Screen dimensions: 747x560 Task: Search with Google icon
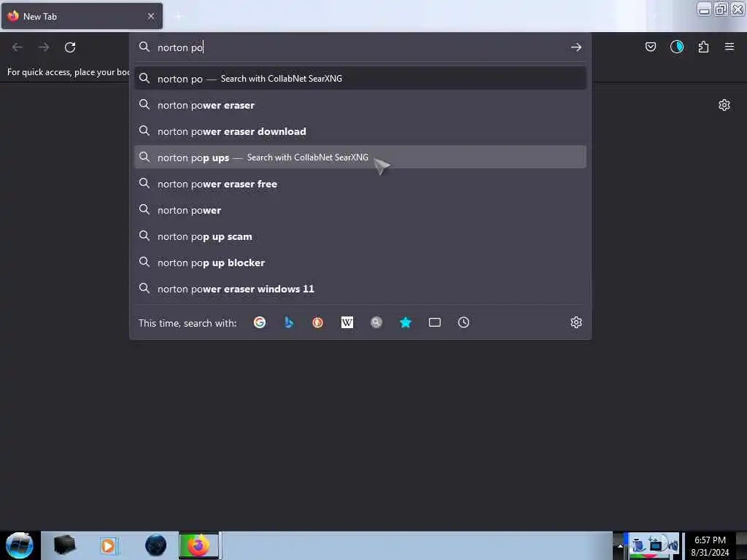260,322
